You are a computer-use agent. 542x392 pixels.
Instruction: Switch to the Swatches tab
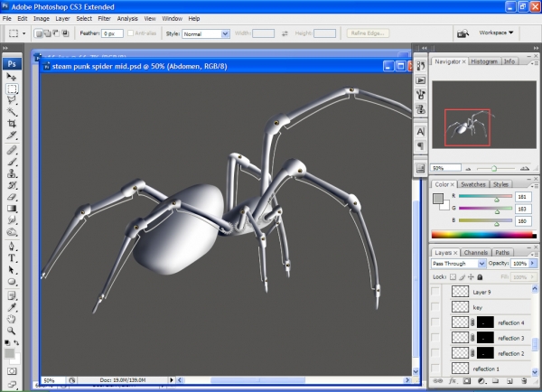click(x=472, y=184)
